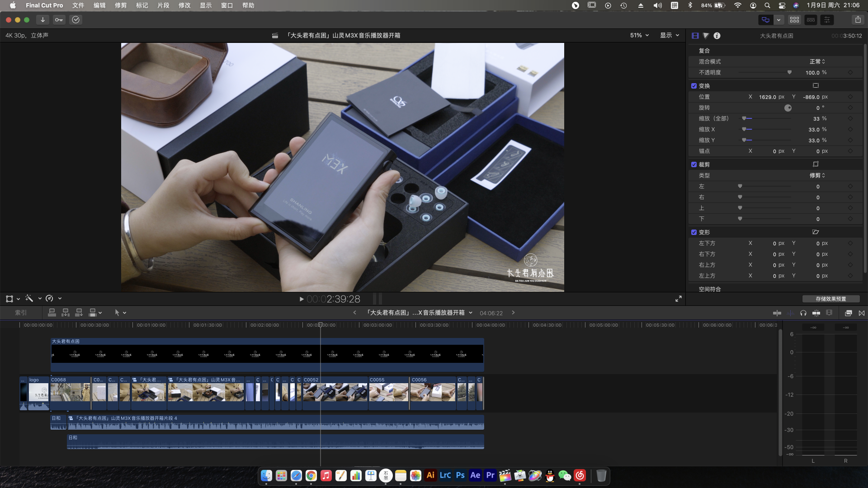
Task: Open the 51% viewer zoom dropdown
Action: pyautogui.click(x=639, y=35)
